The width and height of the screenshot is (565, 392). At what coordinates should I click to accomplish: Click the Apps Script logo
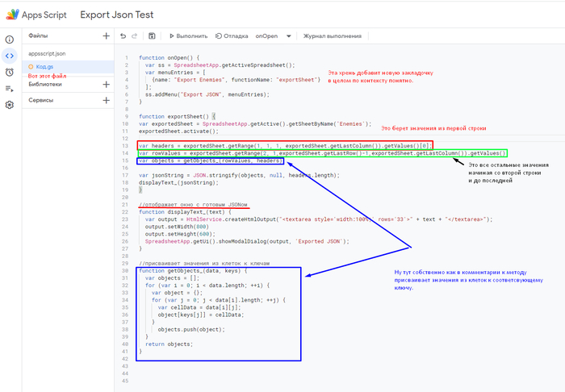click(x=14, y=15)
